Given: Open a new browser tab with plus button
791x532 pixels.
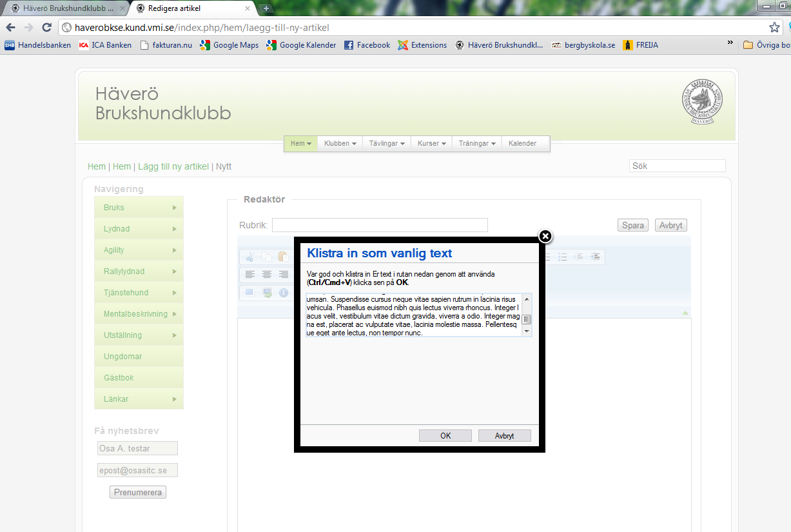Looking at the screenshot, I should (x=266, y=8).
